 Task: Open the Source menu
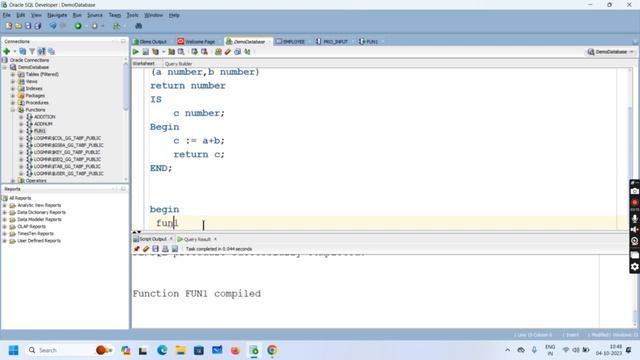click(95, 15)
